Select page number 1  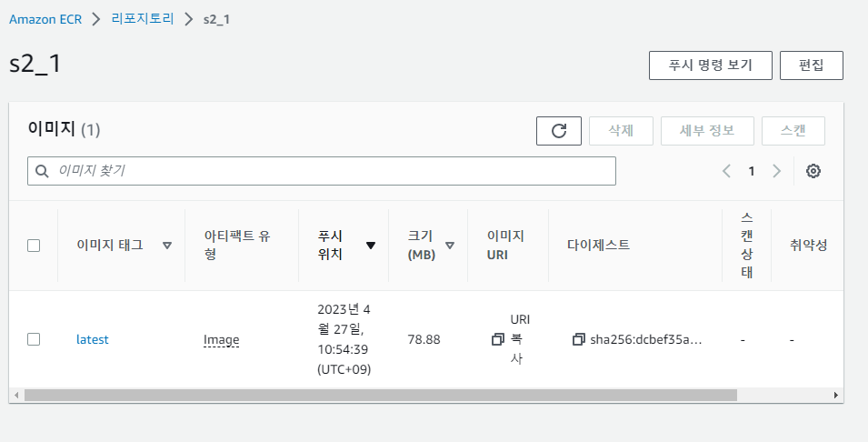click(751, 171)
